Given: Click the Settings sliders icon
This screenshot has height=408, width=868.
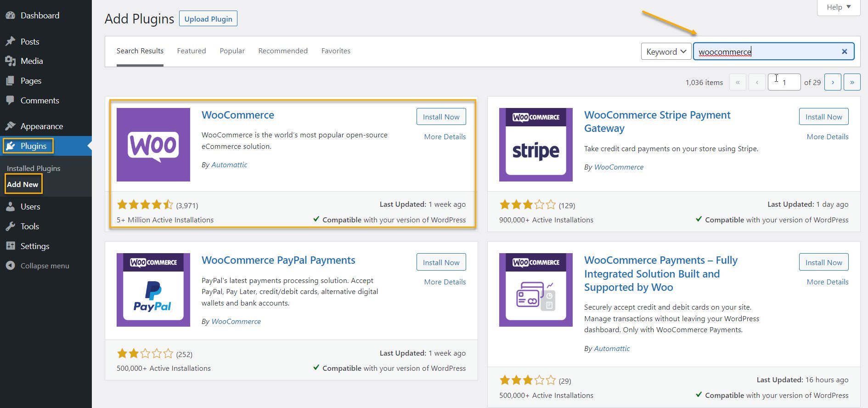Looking at the screenshot, I should coord(10,246).
